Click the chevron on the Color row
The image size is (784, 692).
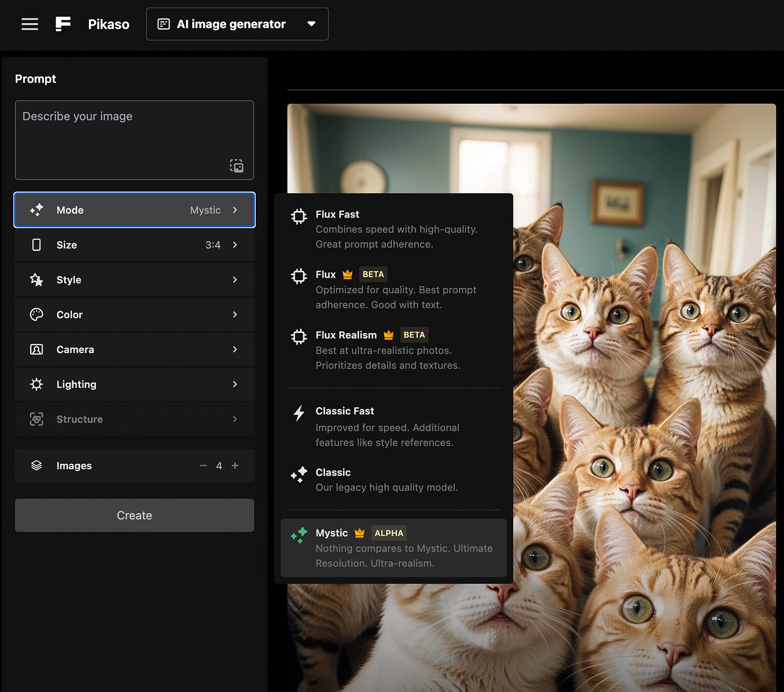pos(235,314)
